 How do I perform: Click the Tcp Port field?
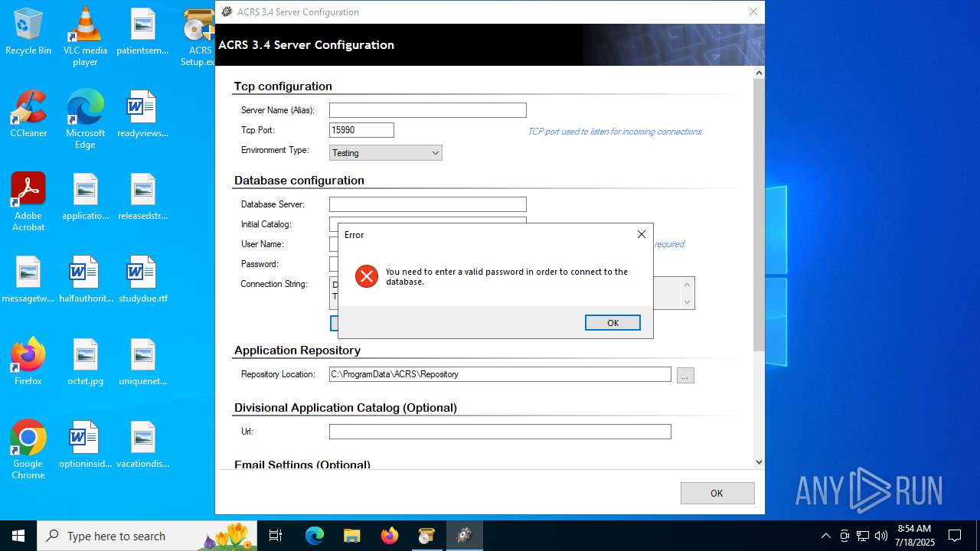click(361, 130)
